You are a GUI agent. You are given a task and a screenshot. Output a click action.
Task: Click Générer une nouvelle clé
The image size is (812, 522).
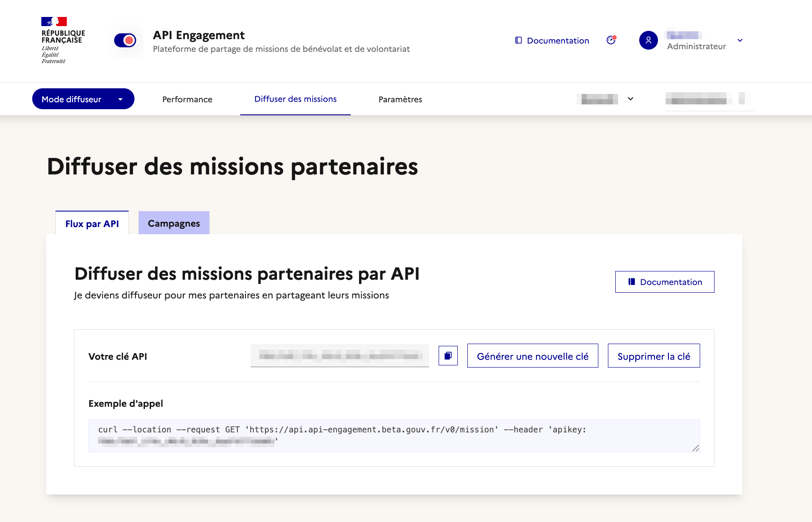coord(532,356)
